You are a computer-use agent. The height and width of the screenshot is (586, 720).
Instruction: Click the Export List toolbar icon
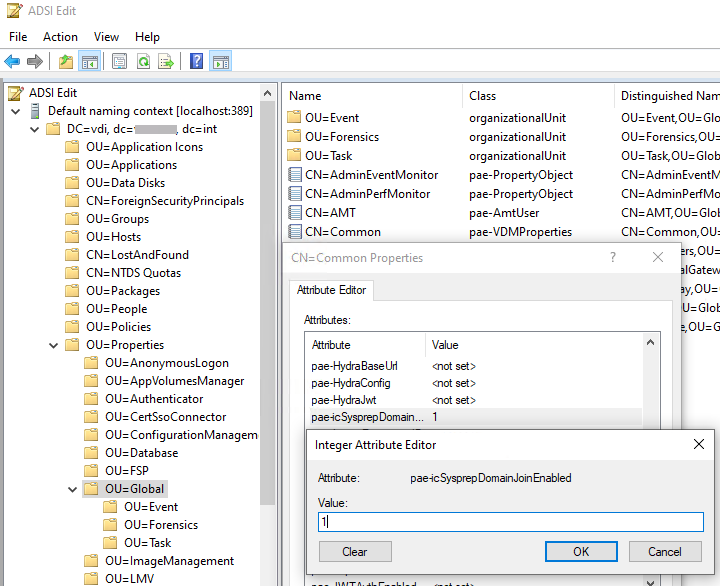click(166, 61)
